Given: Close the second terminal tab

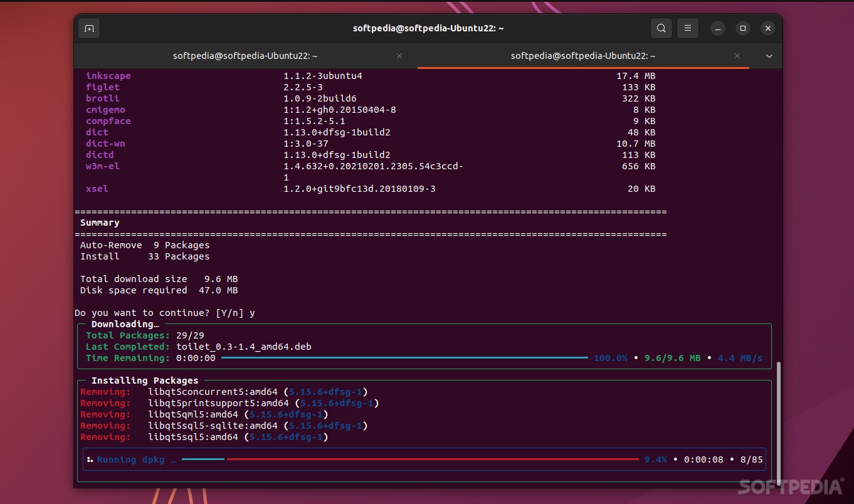Looking at the screenshot, I should [737, 56].
